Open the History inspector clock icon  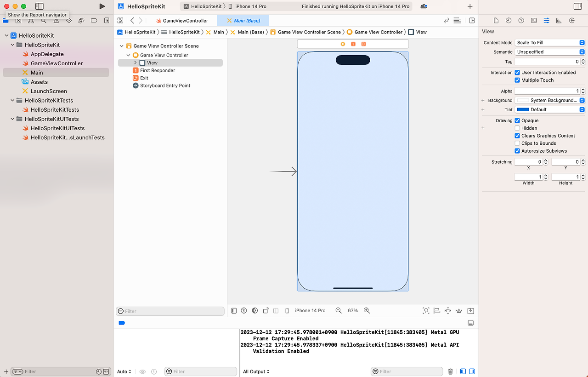point(509,21)
